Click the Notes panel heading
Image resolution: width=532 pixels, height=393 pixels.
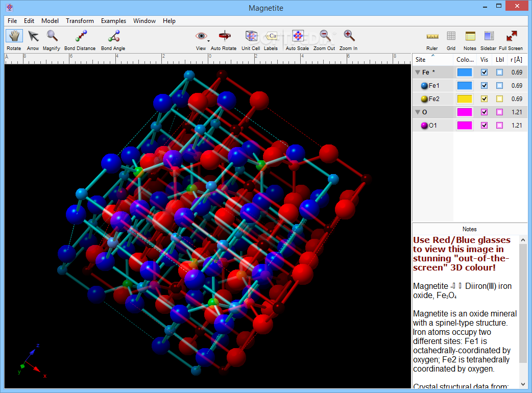469,229
